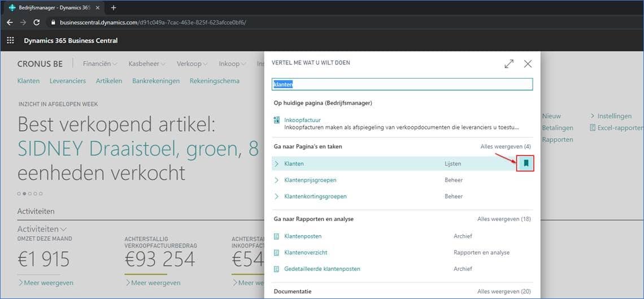Viewport: 644px width, 299px height.
Task: Show more for Omzet deze maand
Action: click(x=46, y=283)
